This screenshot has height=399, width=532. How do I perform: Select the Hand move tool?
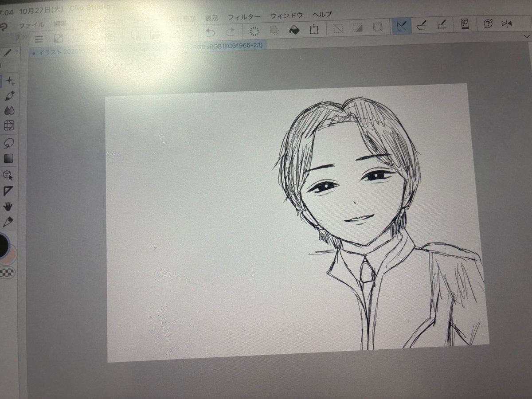point(8,206)
